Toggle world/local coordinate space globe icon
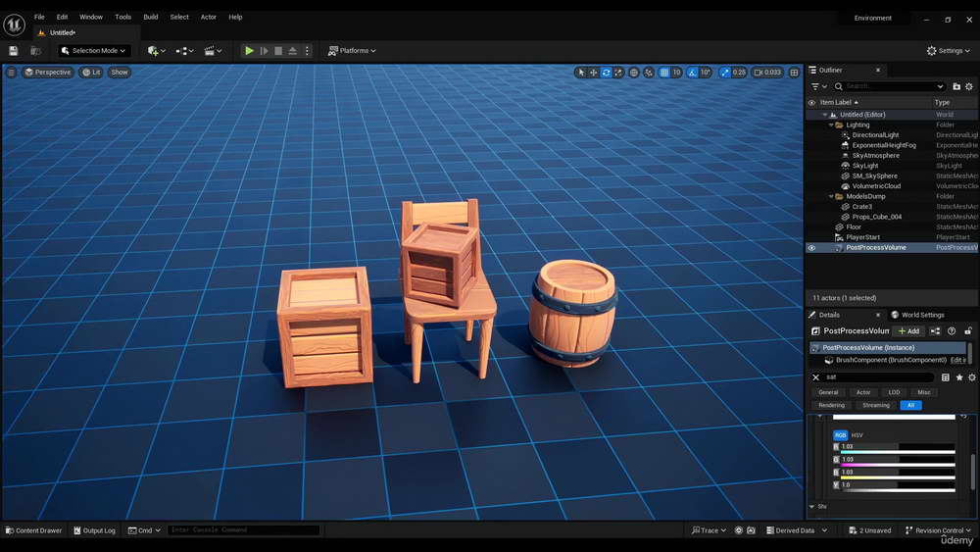Viewport: 980px width, 552px height. click(x=634, y=73)
